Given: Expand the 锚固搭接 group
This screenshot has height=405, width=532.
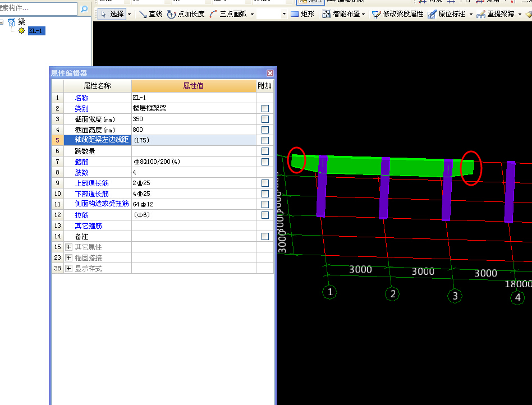Looking at the screenshot, I should (x=68, y=258).
